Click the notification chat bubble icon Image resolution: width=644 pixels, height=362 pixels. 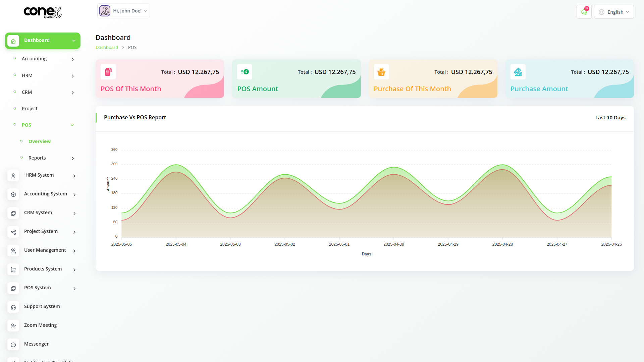pos(584,12)
